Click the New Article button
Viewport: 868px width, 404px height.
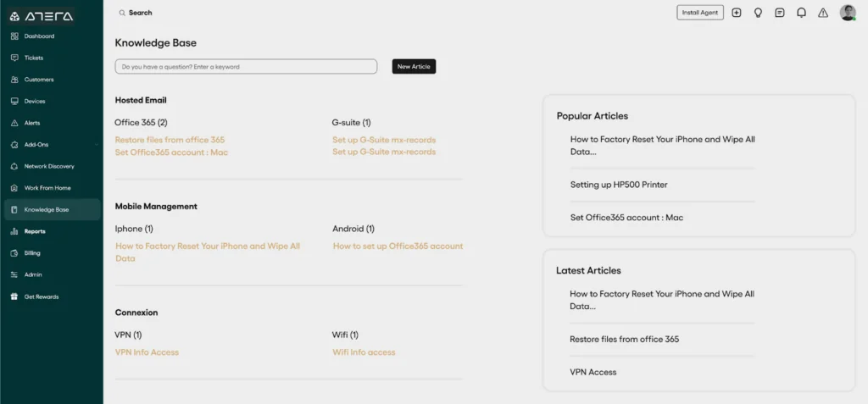click(414, 66)
